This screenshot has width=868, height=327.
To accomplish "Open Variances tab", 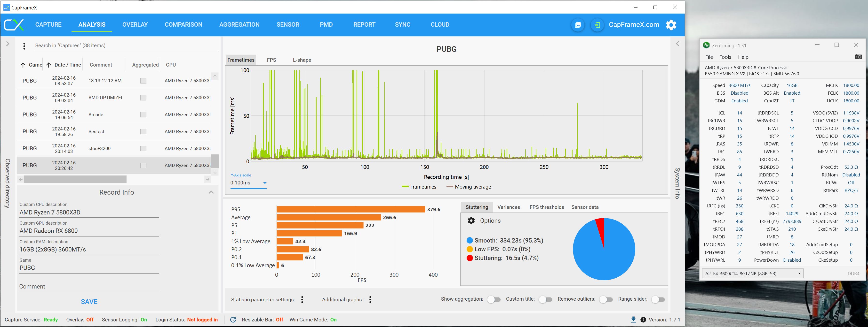I will (x=509, y=207).
